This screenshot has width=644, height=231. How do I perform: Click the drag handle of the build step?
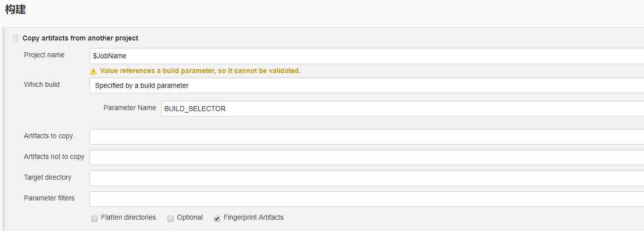[16, 38]
